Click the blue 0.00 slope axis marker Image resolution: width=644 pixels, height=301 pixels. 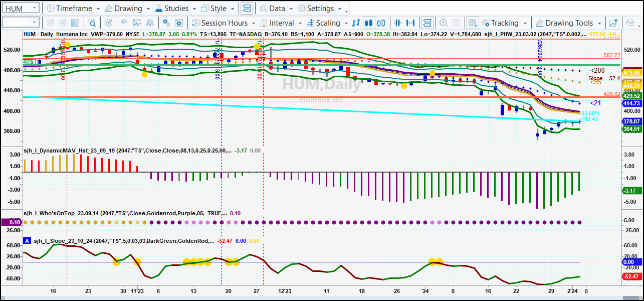pyautogui.click(x=631, y=262)
